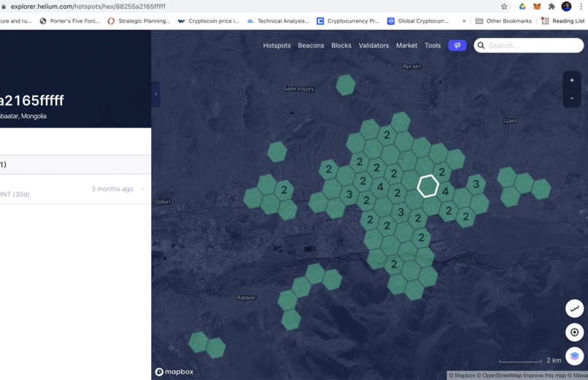The image size is (588, 380).
Task: Open the Tools navigation item
Action: 433,45
